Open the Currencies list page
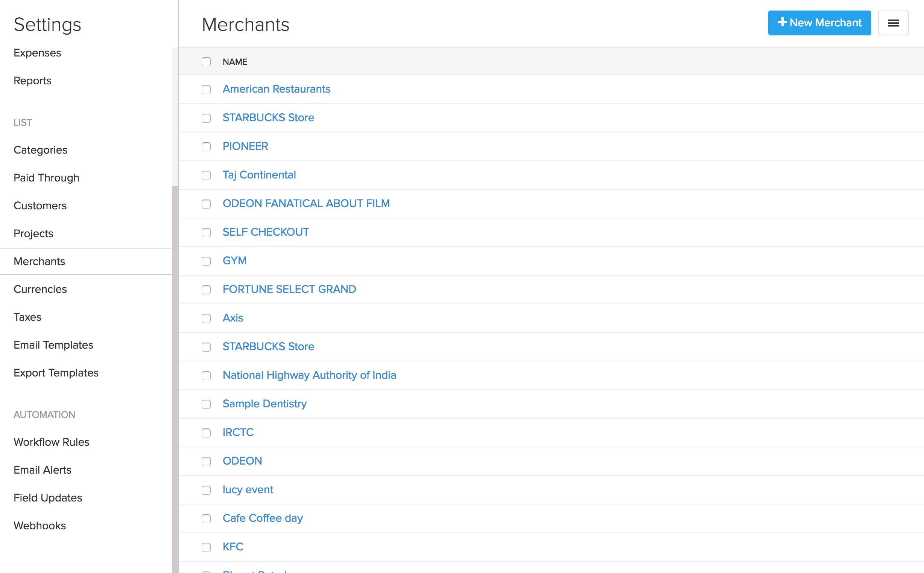The width and height of the screenshot is (924, 573). [x=40, y=289]
